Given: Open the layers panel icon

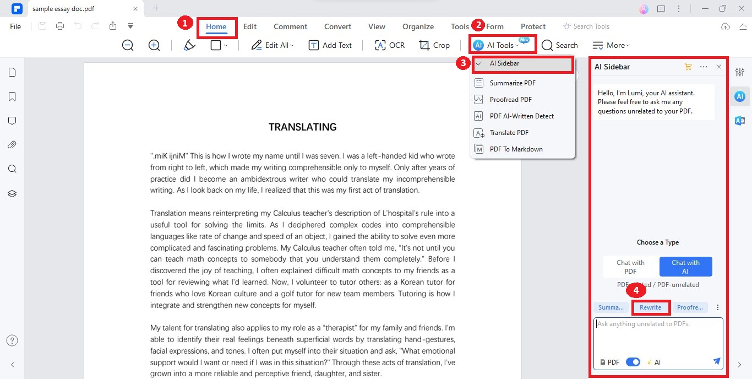Looking at the screenshot, I should tap(12, 193).
